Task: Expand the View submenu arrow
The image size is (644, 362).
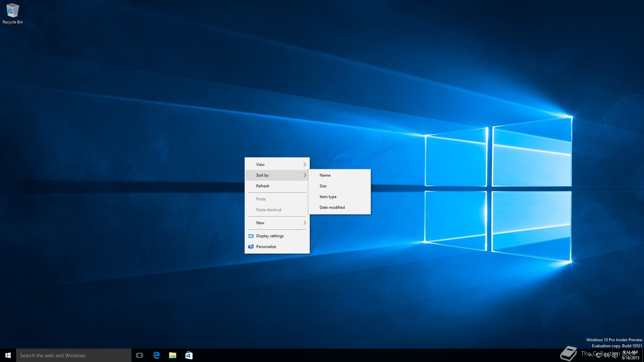Action: (305, 165)
